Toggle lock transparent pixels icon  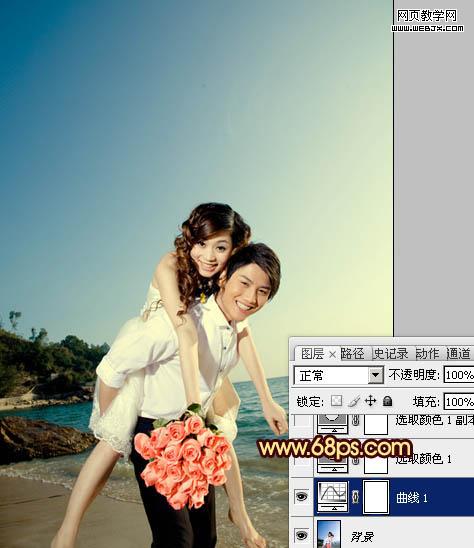coord(336,401)
